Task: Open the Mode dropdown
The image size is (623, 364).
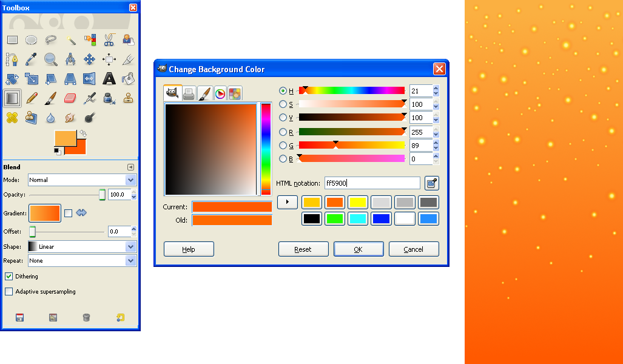Action: [x=83, y=180]
